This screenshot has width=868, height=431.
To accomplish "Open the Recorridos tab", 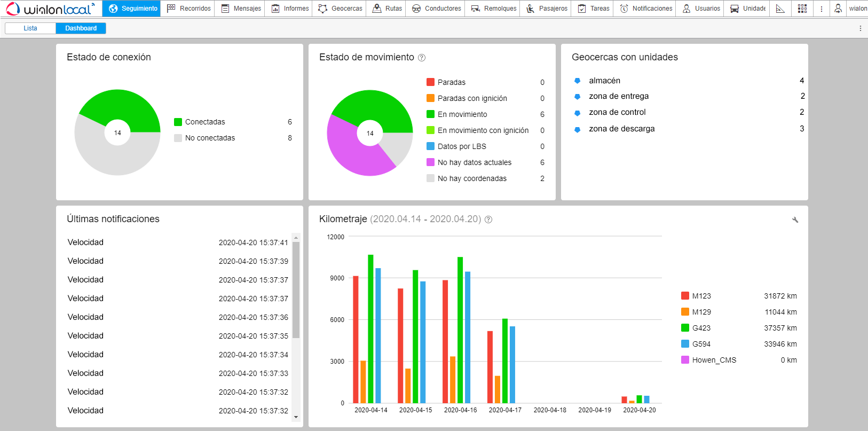I will tap(189, 9).
